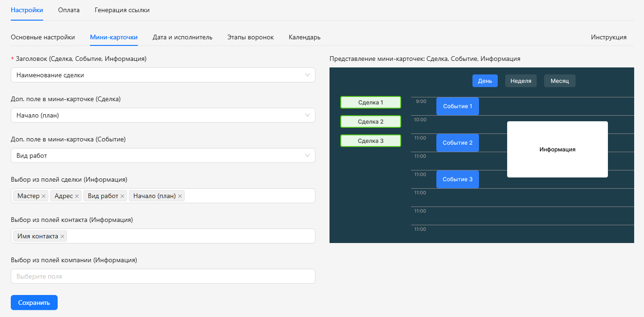Image resolution: width=644 pixels, height=317 pixels.
Task: Remove the Имя контакта tag
Action: [62, 236]
